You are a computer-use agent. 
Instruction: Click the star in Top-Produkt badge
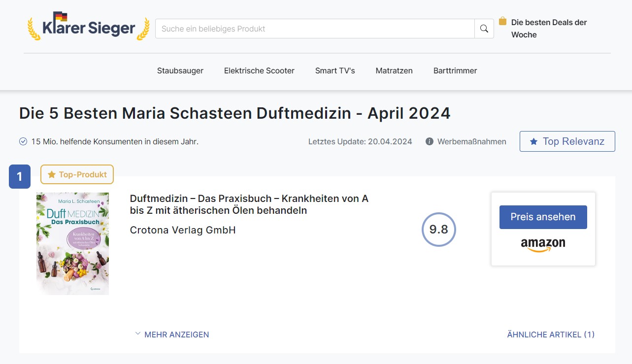(52, 174)
